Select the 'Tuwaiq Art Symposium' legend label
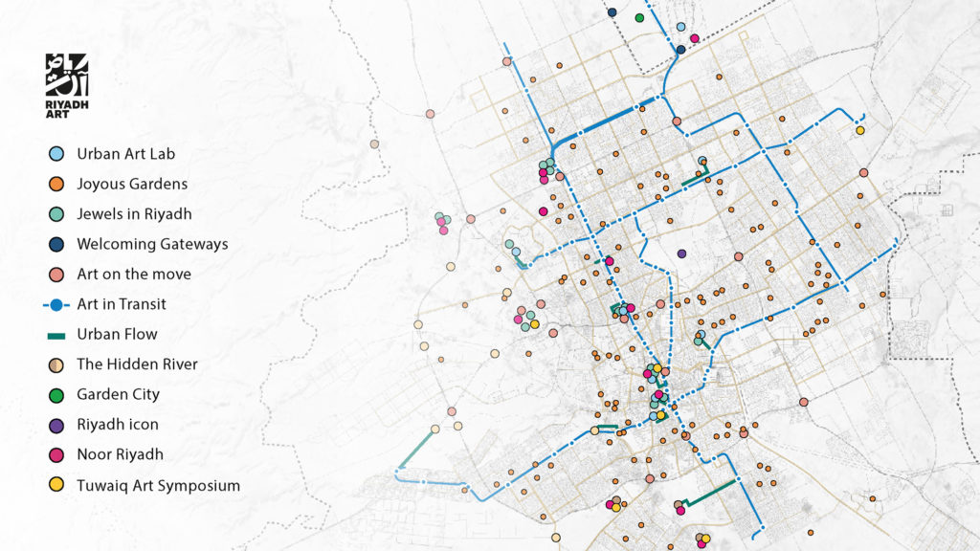This screenshot has height=551, width=980. [x=158, y=485]
